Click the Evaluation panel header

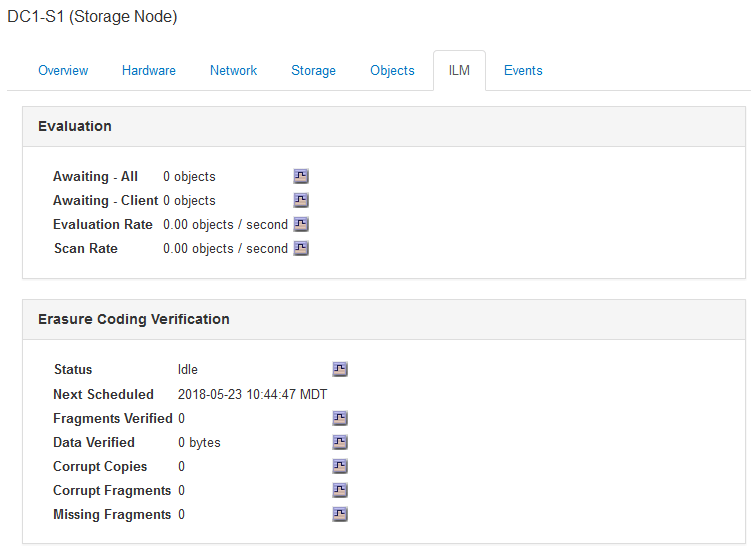(75, 127)
